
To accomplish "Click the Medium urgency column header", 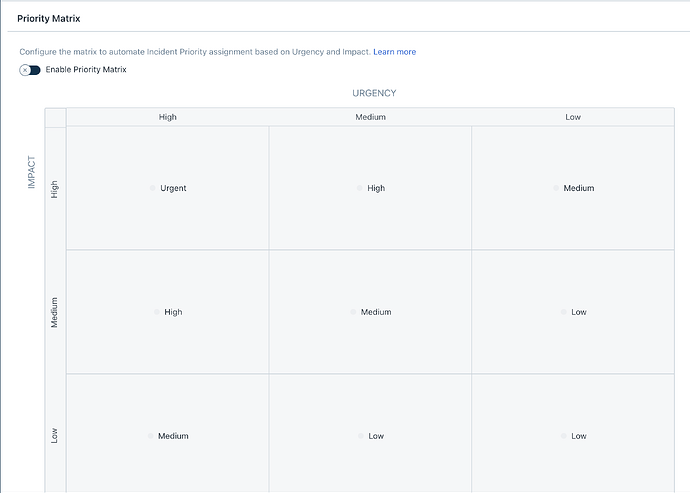I will pyautogui.click(x=371, y=117).
